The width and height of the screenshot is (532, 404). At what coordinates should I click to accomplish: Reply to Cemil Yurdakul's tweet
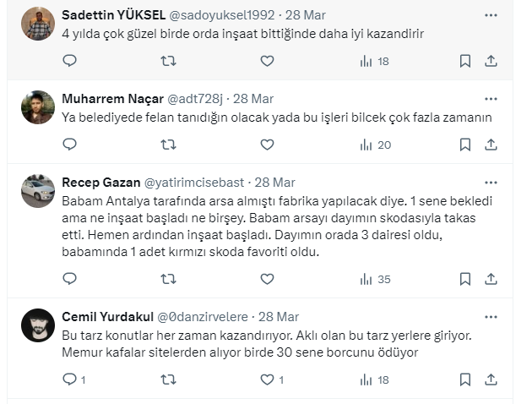tap(70, 379)
